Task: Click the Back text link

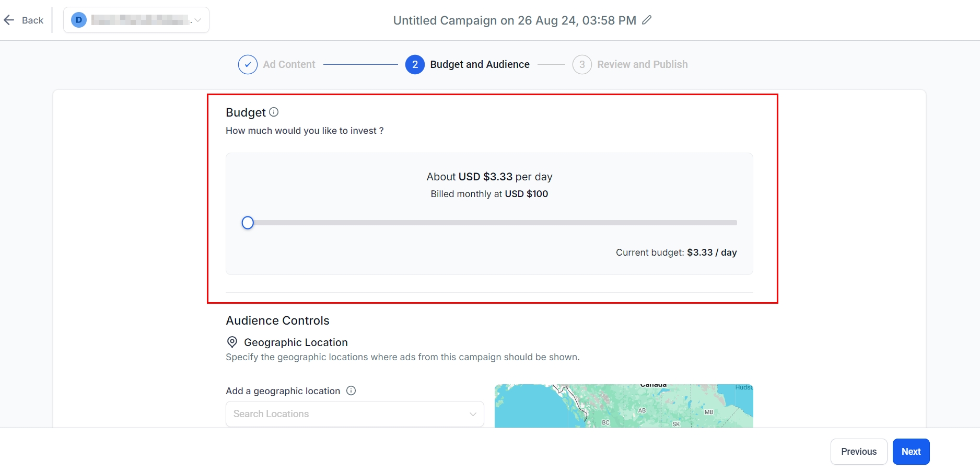Action: coord(32,20)
